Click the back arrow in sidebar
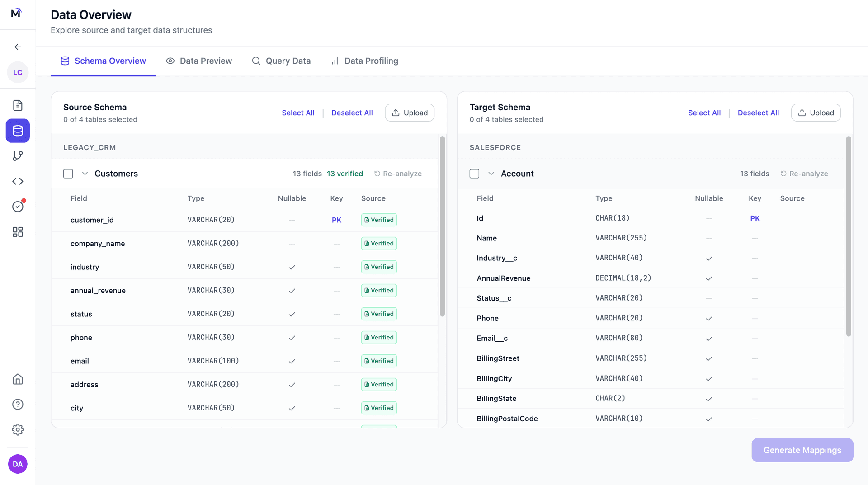This screenshot has height=485, width=868. 18,47
